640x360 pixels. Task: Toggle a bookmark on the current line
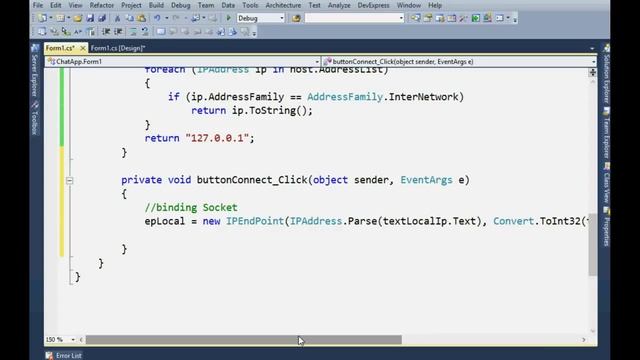[x=161, y=31]
